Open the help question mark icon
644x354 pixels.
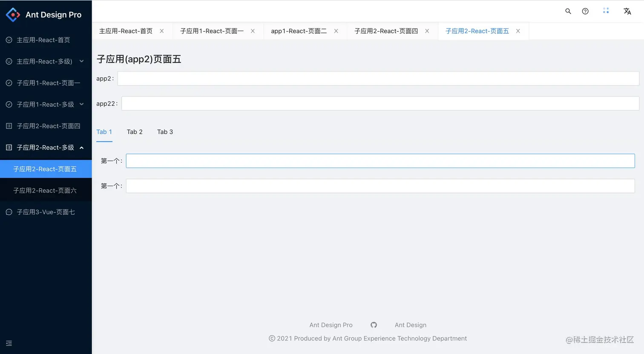coord(585,11)
